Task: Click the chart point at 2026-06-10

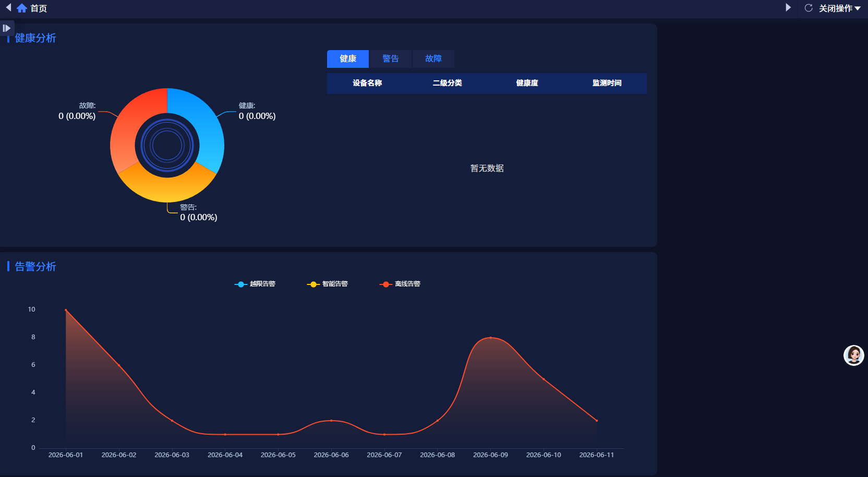Action: [x=544, y=379]
